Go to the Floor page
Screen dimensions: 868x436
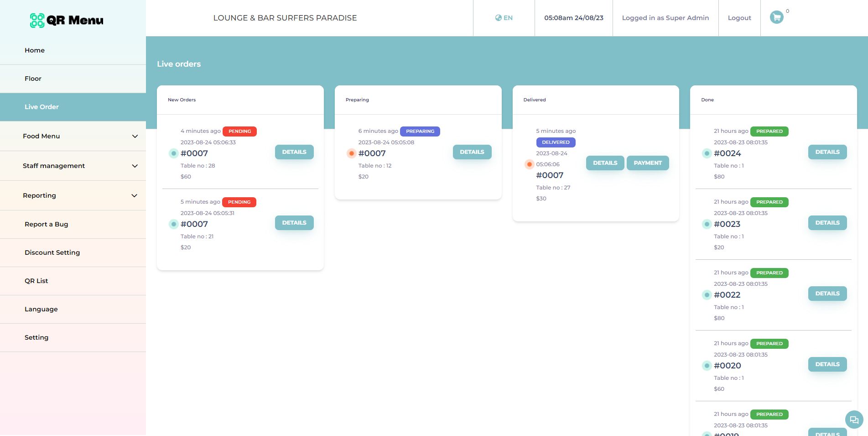pyautogui.click(x=73, y=79)
